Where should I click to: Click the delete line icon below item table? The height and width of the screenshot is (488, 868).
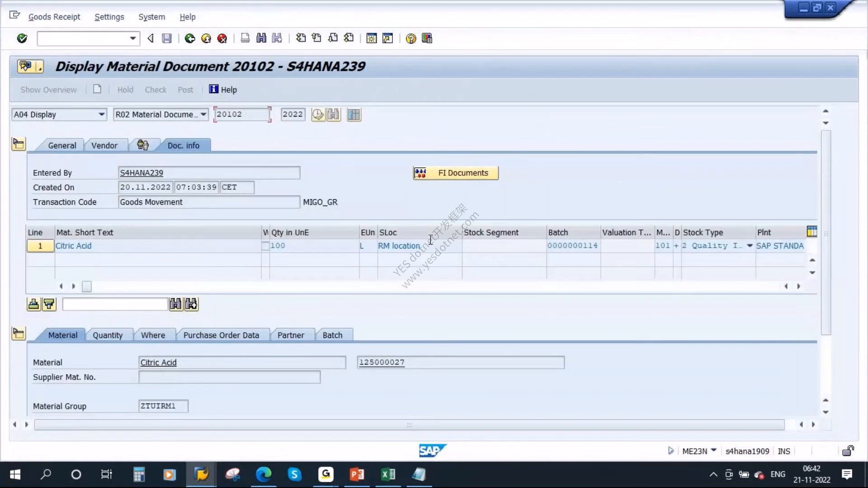coord(33,304)
